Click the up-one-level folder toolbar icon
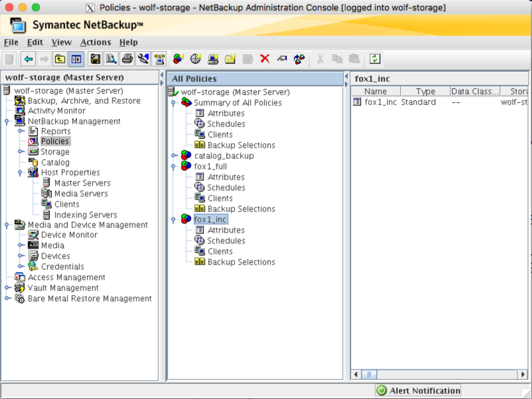This screenshot has height=399, width=532. [x=60, y=59]
